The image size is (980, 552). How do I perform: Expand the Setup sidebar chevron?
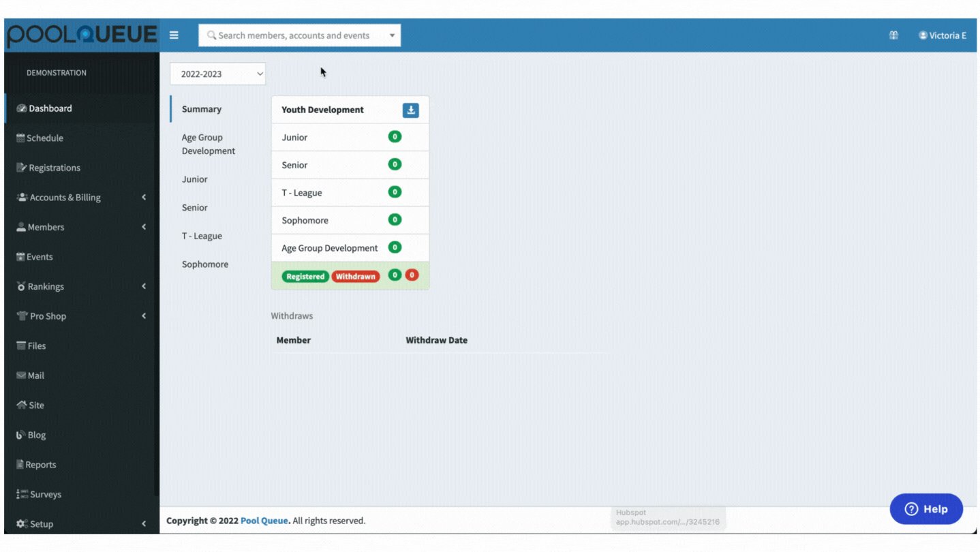[x=144, y=524]
